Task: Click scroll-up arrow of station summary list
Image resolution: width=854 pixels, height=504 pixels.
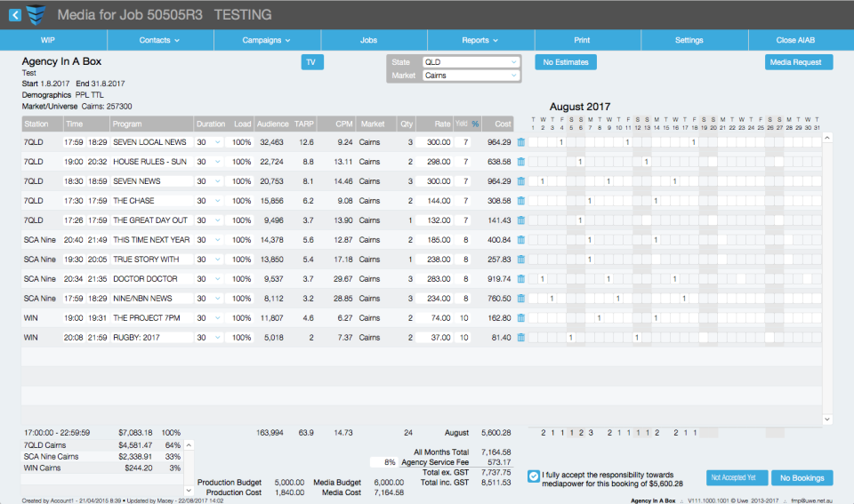Action: (189, 445)
